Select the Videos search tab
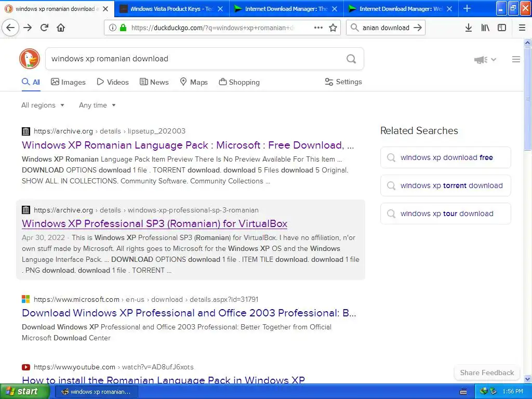 click(113, 82)
